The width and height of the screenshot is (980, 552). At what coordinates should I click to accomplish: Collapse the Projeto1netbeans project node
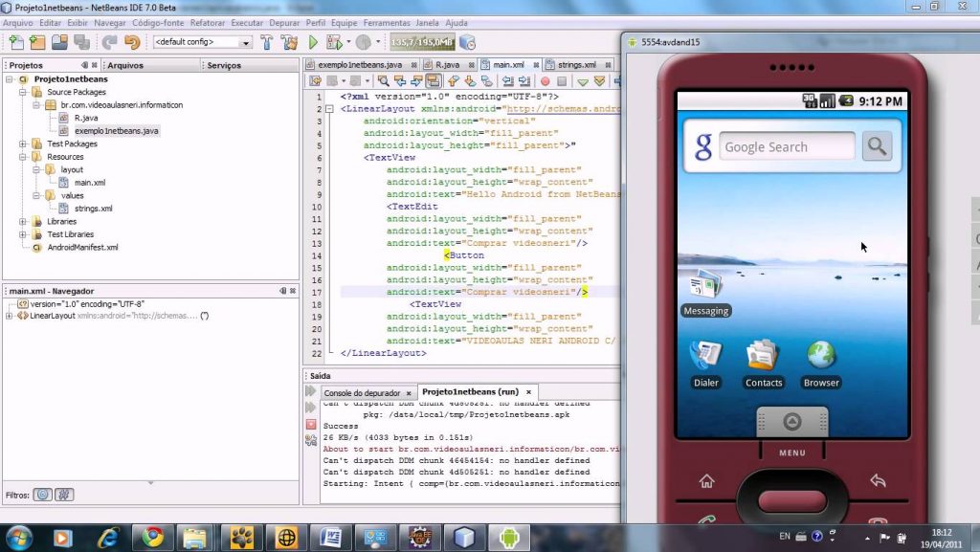tap(10, 79)
